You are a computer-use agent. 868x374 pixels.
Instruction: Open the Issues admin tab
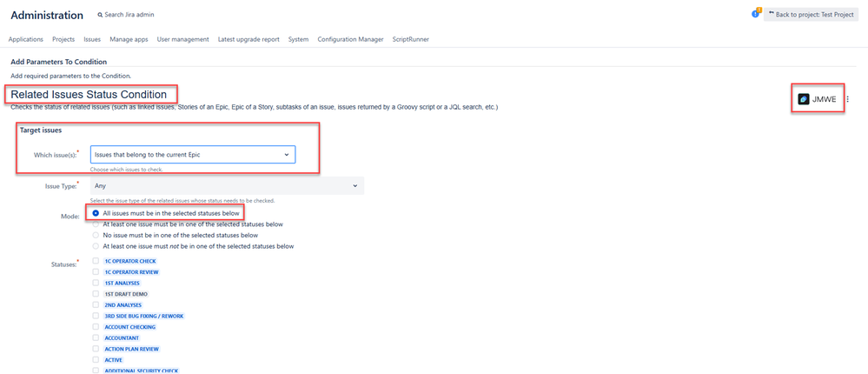92,39
